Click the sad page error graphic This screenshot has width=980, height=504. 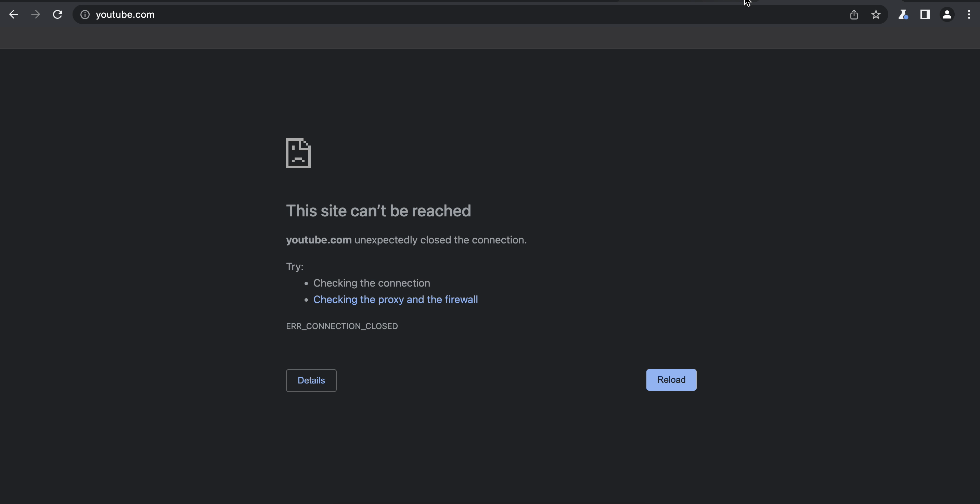298,153
